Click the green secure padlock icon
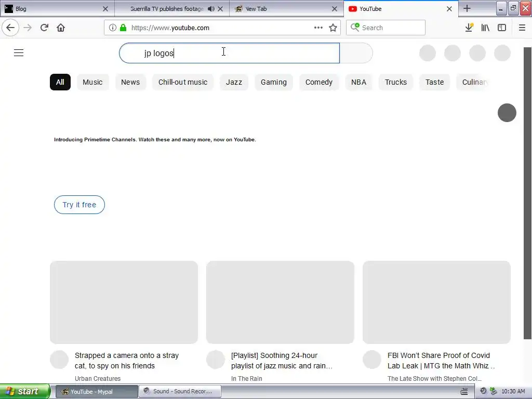Image resolution: width=532 pixels, height=399 pixels. [x=123, y=28]
